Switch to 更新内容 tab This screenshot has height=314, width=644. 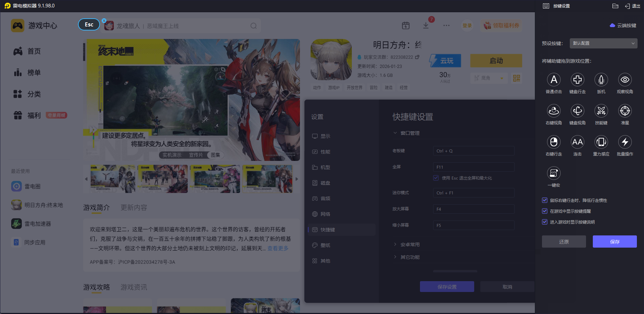[x=134, y=208]
